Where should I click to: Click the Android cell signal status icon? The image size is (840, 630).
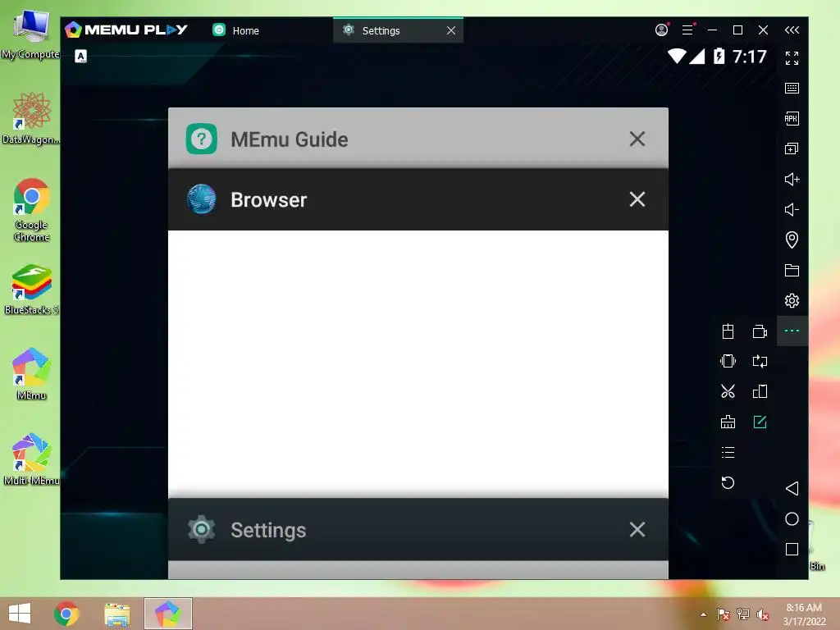click(697, 57)
